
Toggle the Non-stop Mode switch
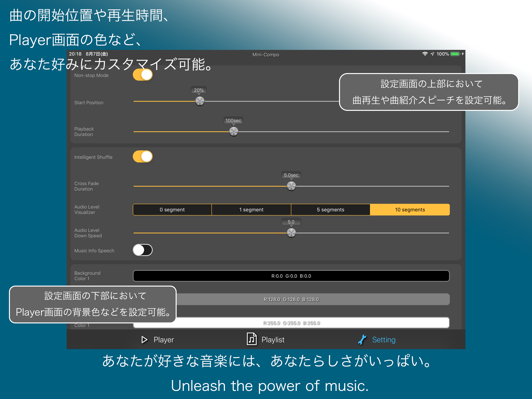(x=143, y=75)
